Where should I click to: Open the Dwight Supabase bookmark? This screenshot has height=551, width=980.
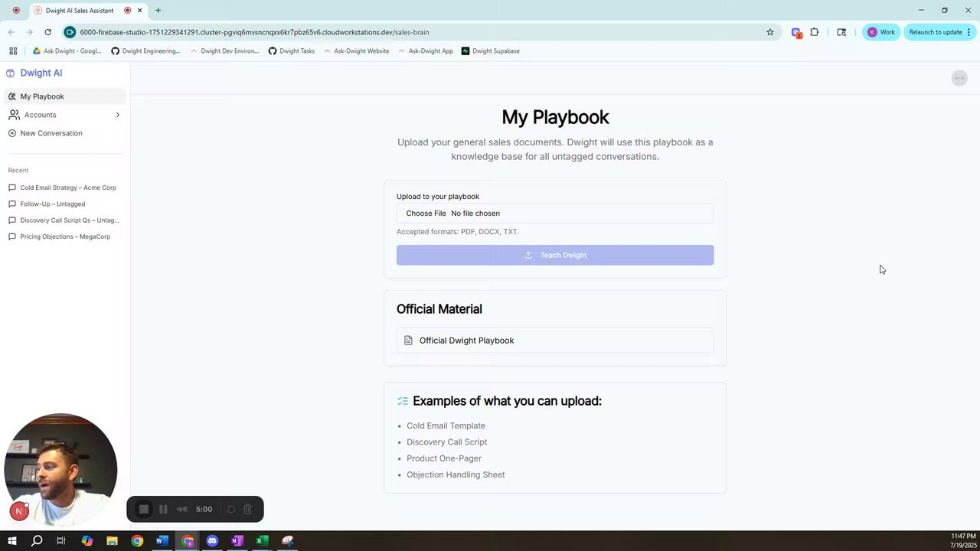tap(491, 51)
